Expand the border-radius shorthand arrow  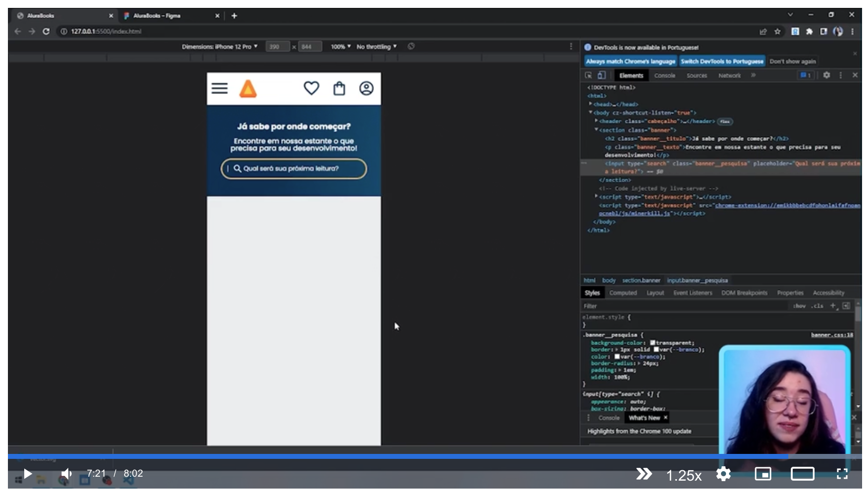(x=639, y=363)
